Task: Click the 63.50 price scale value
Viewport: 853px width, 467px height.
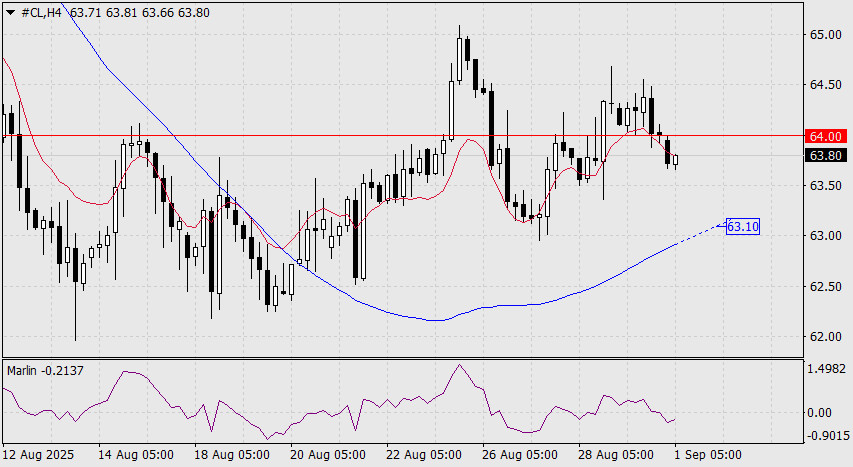Action: point(825,186)
